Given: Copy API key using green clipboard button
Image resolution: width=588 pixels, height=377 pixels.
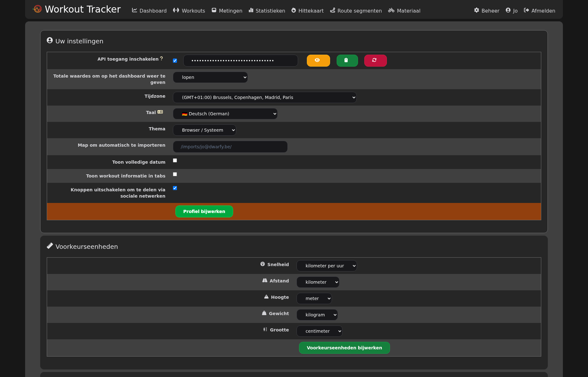Looking at the screenshot, I should coord(347,60).
